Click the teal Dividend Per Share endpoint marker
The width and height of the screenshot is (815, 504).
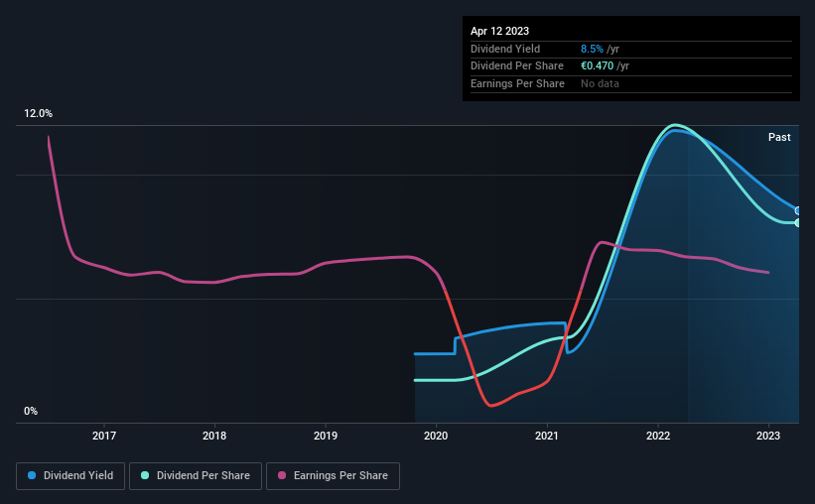click(x=798, y=223)
